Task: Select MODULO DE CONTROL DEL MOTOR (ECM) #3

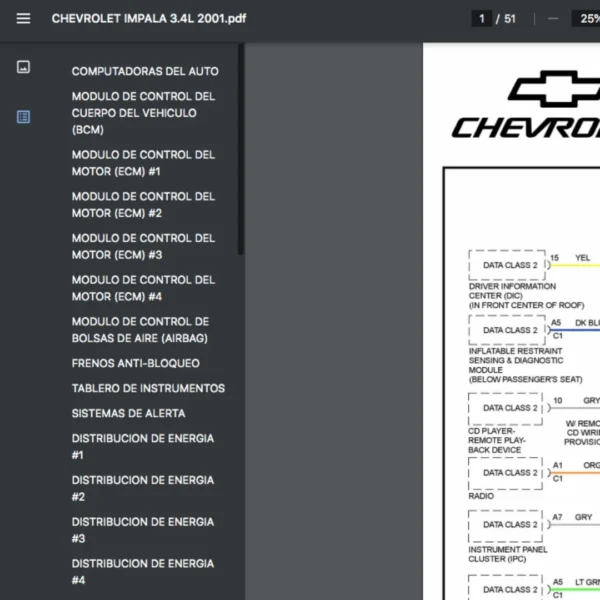Action: tap(143, 246)
